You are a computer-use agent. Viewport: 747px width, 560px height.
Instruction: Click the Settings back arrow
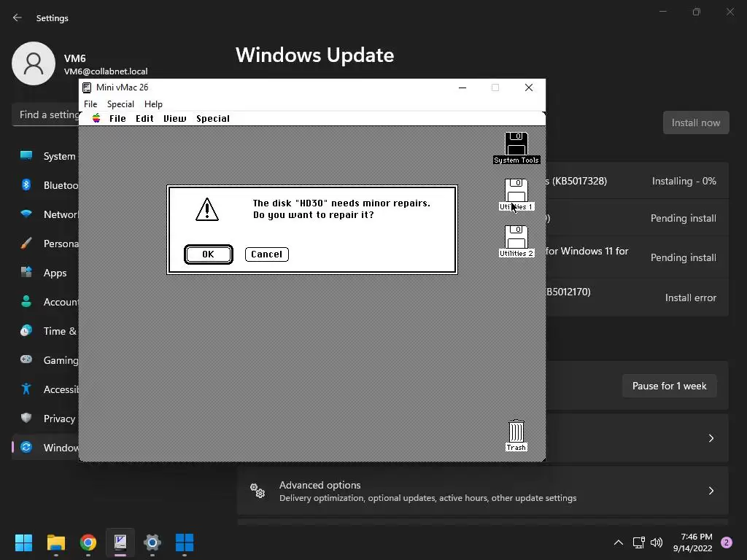click(18, 17)
